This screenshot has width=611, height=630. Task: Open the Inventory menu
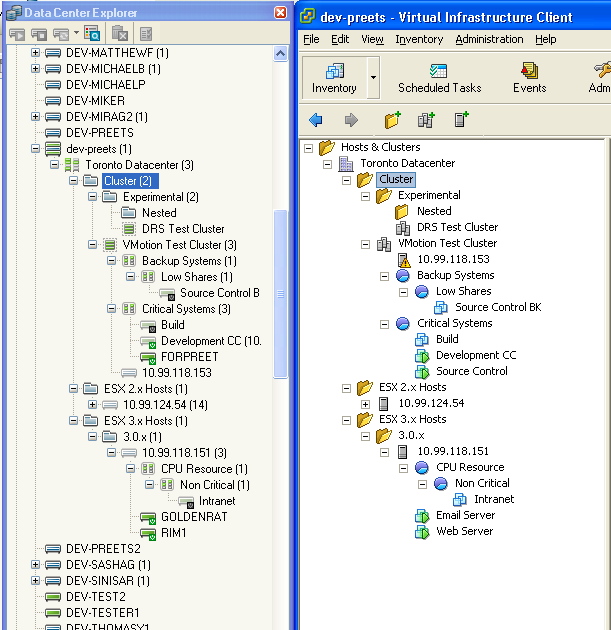coord(419,39)
